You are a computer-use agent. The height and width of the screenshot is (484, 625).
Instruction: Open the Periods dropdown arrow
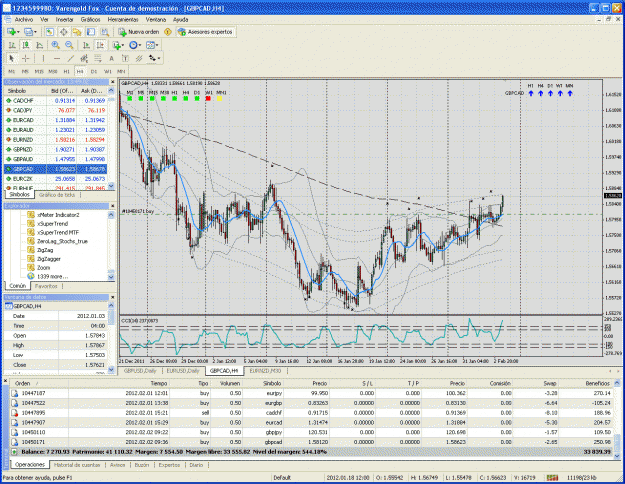pos(140,45)
